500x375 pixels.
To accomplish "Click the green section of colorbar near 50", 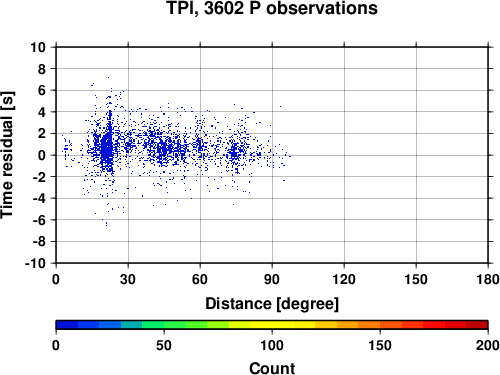I will 164,325.
